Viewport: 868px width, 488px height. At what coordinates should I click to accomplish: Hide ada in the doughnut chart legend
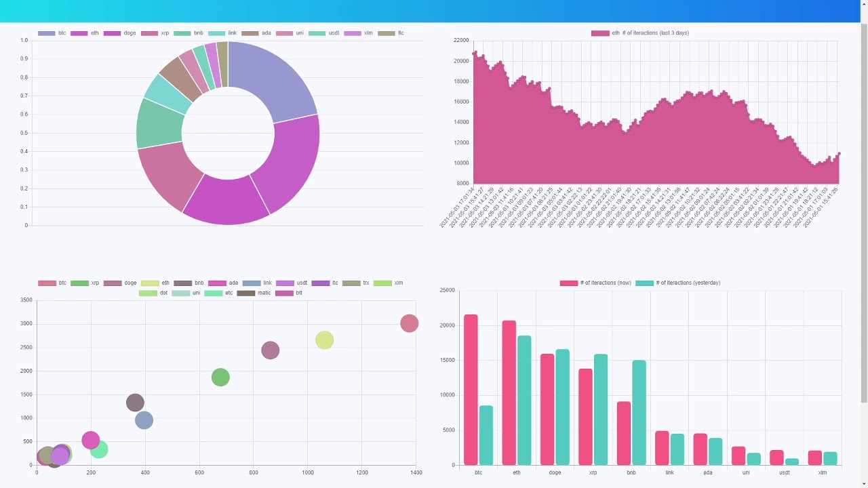[x=256, y=33]
